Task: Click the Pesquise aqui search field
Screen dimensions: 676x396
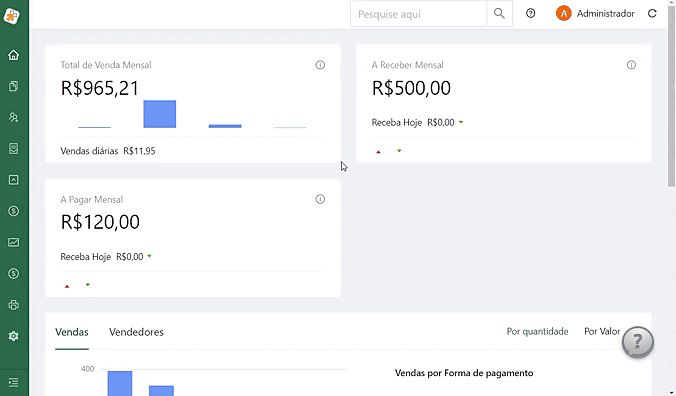Action: (x=418, y=14)
